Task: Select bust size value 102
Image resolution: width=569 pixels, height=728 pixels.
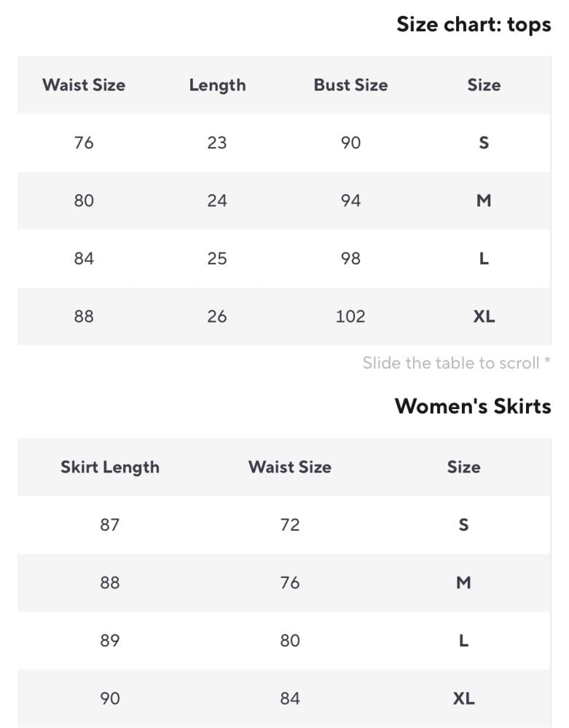Action: 350,317
